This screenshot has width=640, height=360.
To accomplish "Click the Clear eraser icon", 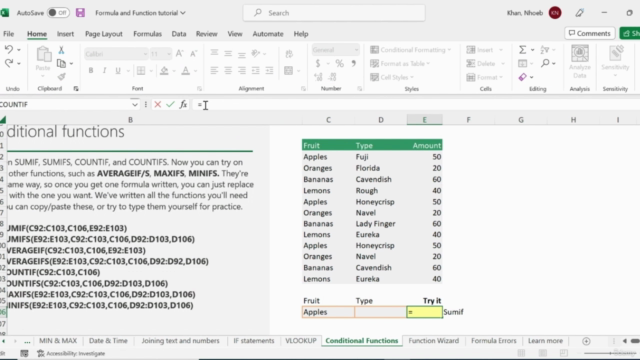I will pyautogui.click(x=522, y=77).
